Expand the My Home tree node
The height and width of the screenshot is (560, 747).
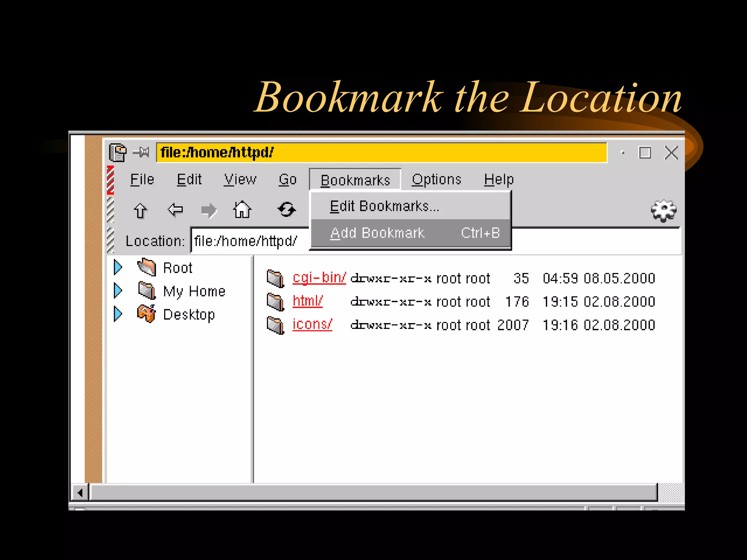[117, 291]
